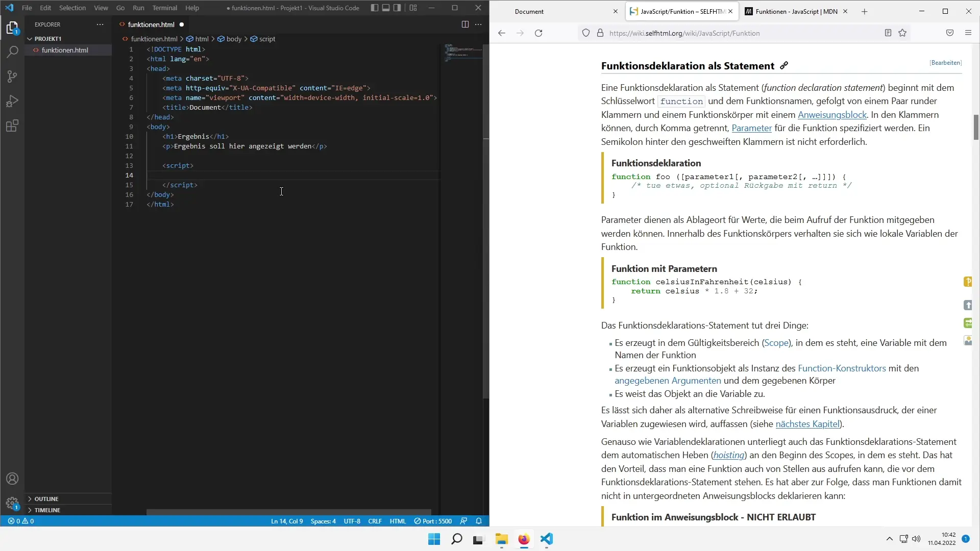Expand the OUTLINE section
This screenshot has height=551, width=980.
[46, 498]
